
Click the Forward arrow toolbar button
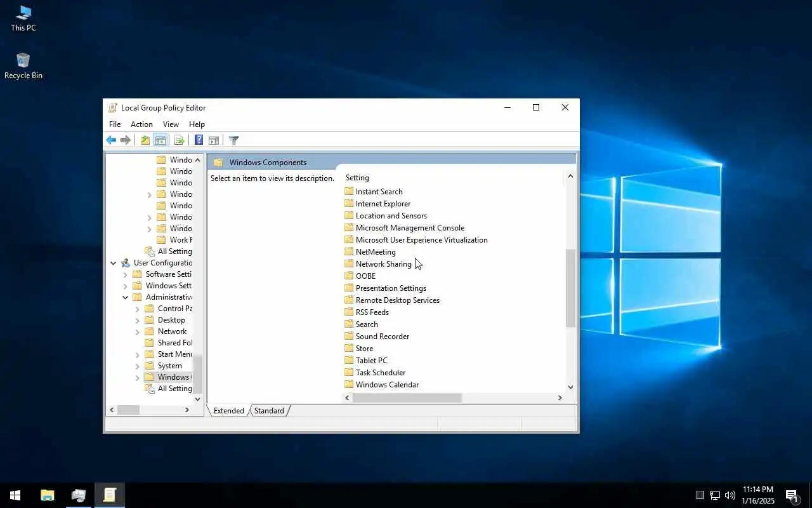point(126,140)
